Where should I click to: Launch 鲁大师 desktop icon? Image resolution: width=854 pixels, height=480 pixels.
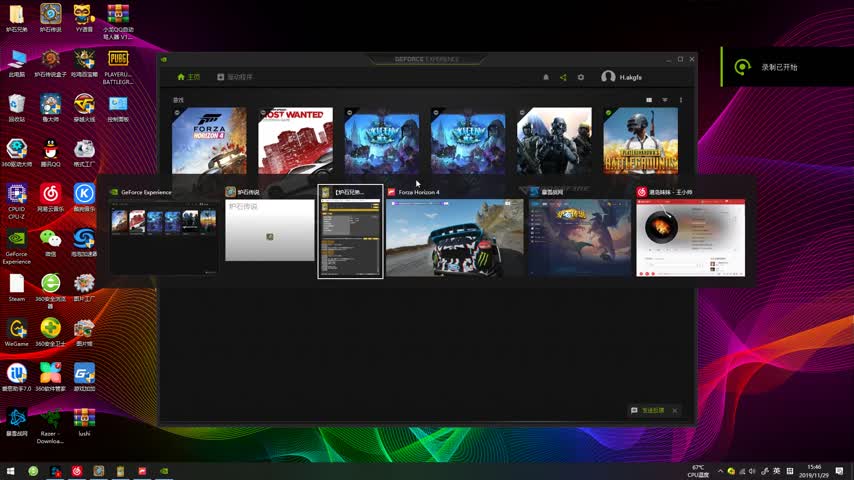pos(50,108)
